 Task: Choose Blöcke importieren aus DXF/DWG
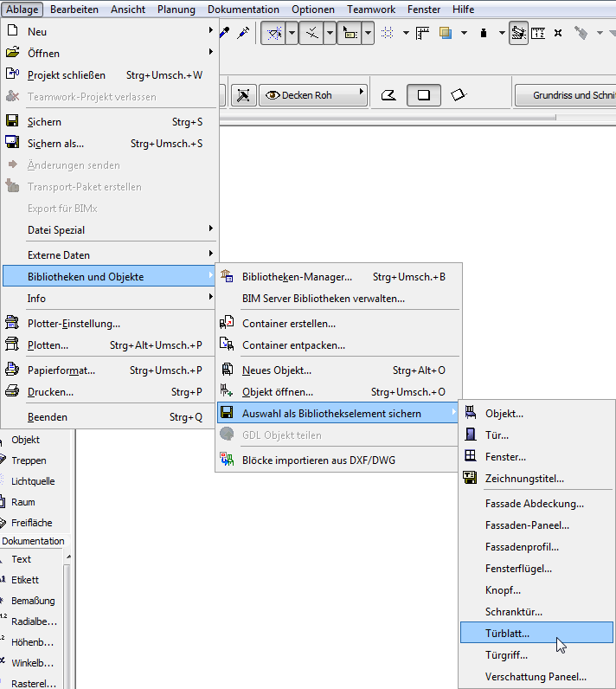(338, 460)
